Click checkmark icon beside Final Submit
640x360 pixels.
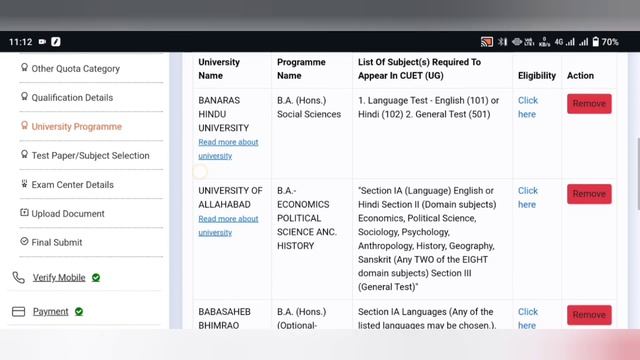pyautogui.click(x=24, y=241)
